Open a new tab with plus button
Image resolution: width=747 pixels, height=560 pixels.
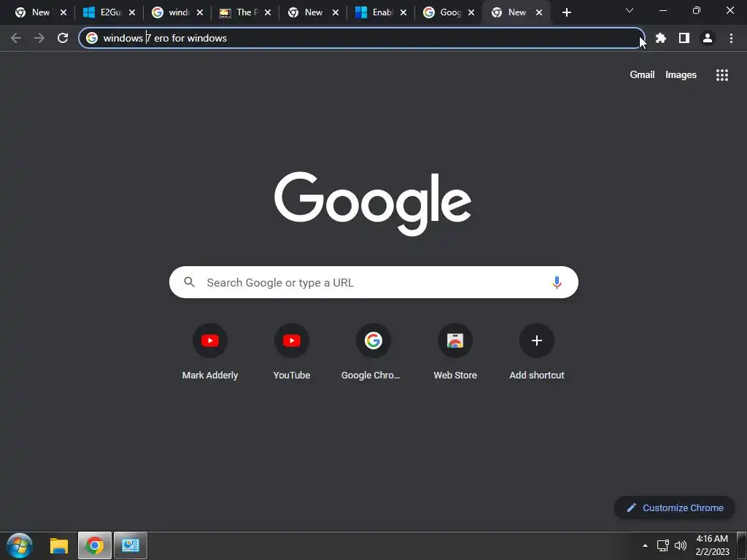[x=566, y=13]
